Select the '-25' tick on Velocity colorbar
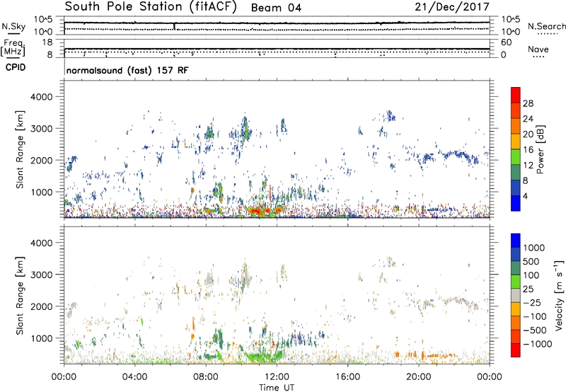 [x=533, y=302]
